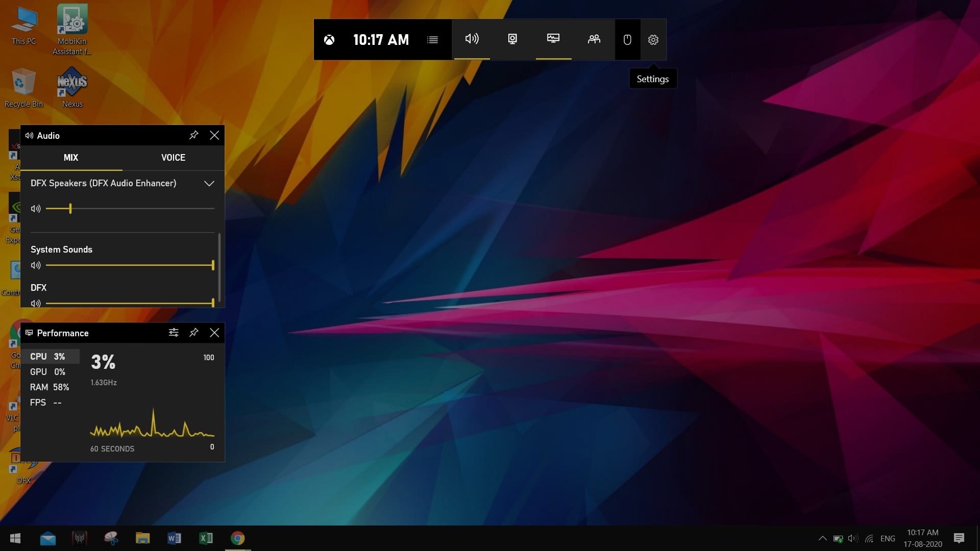This screenshot has width=980, height=551.
Task: Expand DFX Speakers output device dropdown
Action: click(x=209, y=184)
